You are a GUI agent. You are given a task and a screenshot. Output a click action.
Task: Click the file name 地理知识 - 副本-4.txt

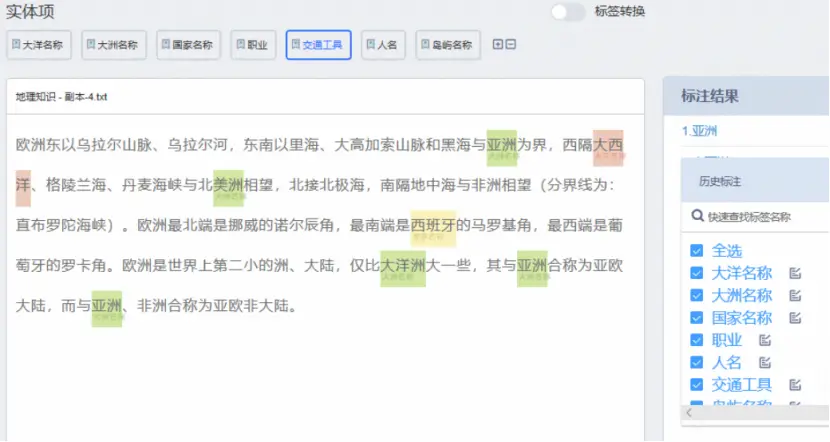(x=61, y=97)
